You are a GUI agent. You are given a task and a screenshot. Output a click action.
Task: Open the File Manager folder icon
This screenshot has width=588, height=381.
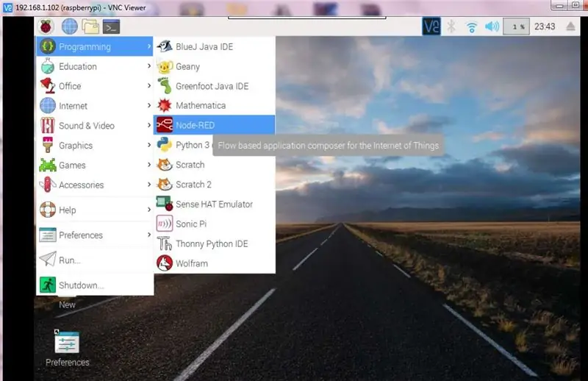pos(90,26)
